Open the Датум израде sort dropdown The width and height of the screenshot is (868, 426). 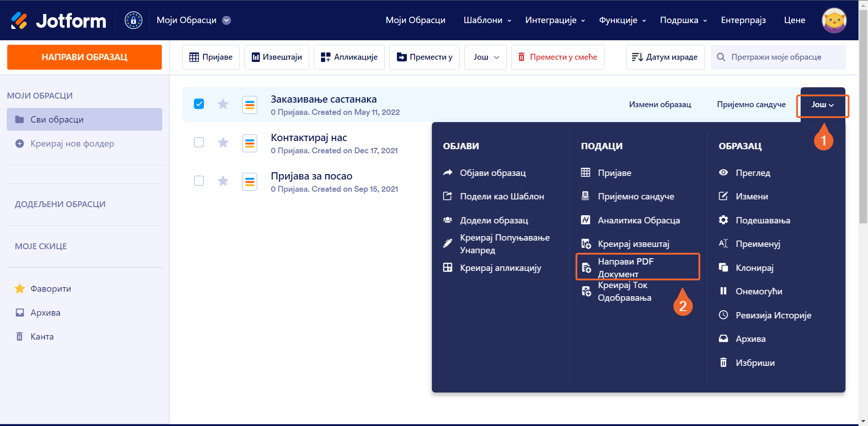click(x=665, y=57)
